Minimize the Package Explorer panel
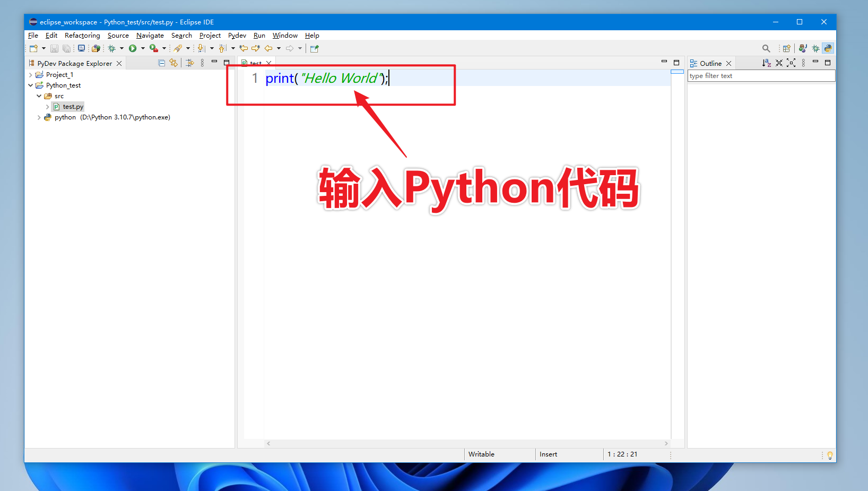868x491 pixels. (214, 62)
